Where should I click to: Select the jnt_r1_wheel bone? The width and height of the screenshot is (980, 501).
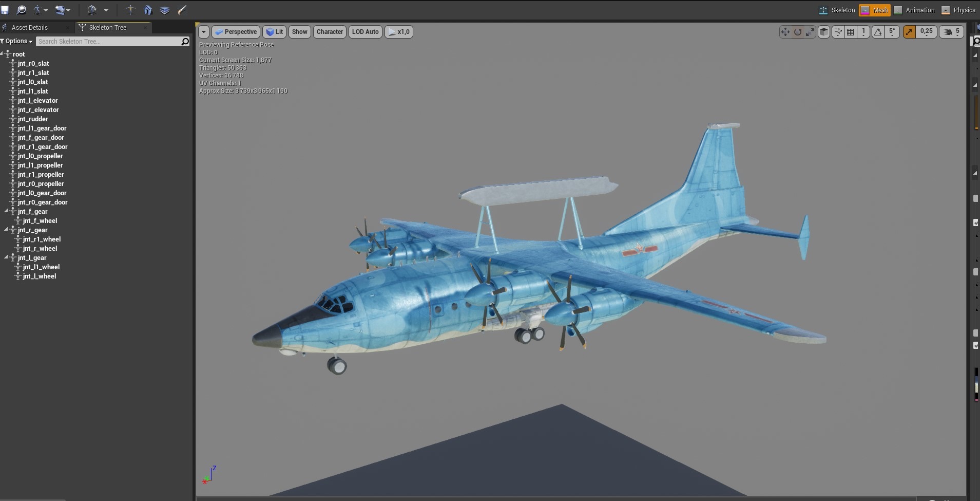pos(42,239)
